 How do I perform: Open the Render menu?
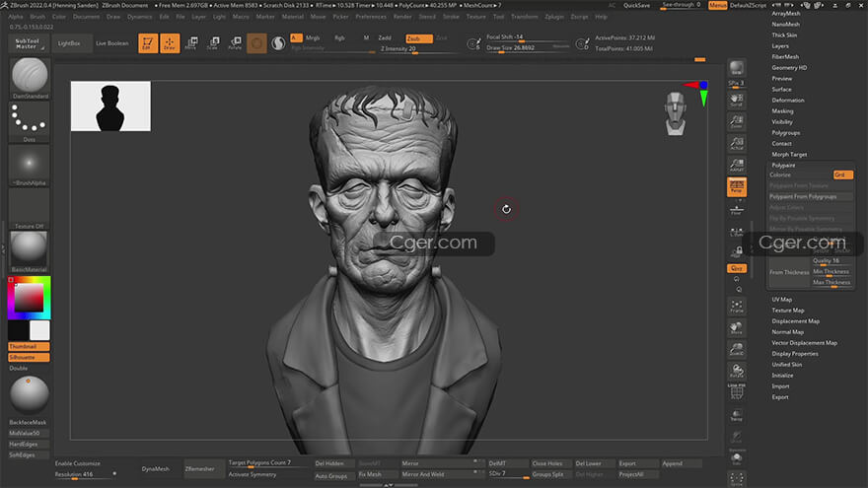tap(402, 17)
